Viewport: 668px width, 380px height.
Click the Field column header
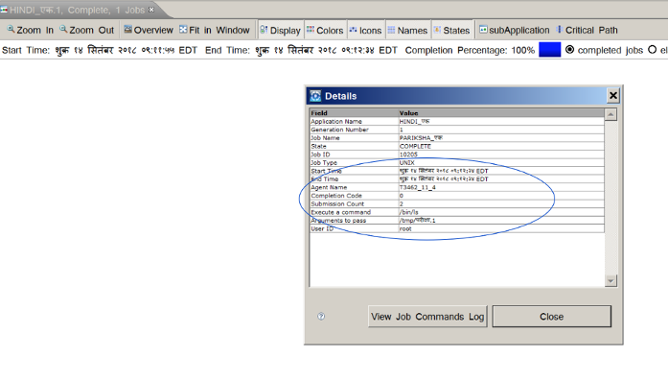[x=354, y=113]
